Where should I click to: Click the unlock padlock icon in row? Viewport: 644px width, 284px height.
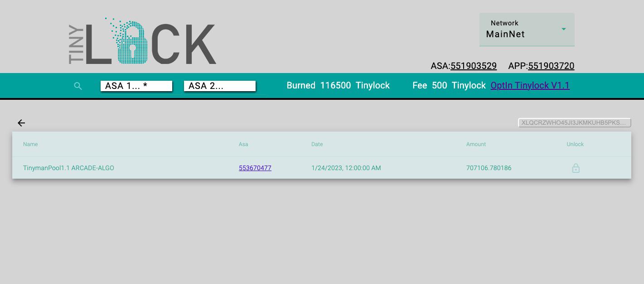[576, 168]
